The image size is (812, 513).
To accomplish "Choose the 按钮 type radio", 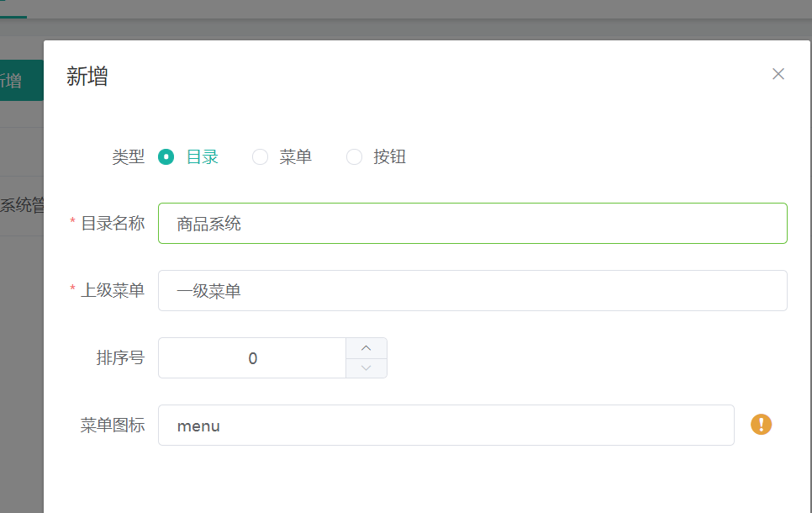I will coord(354,156).
